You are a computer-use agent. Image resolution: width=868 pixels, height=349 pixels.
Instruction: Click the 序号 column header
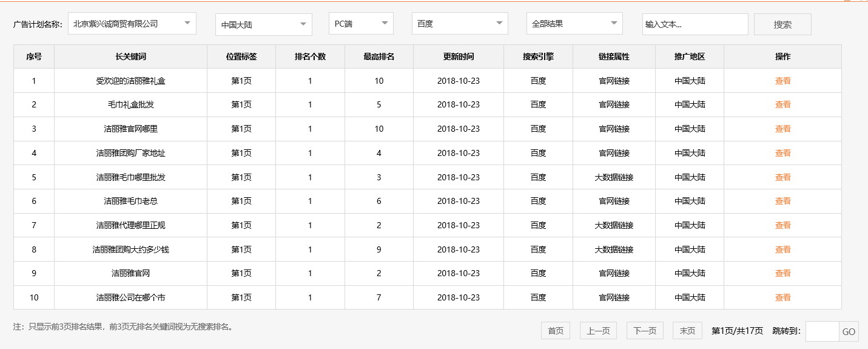click(34, 56)
